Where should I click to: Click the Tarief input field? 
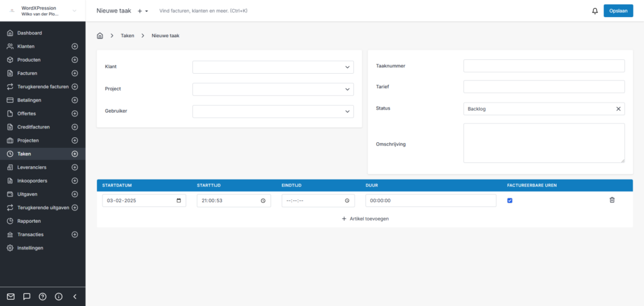[x=544, y=87]
